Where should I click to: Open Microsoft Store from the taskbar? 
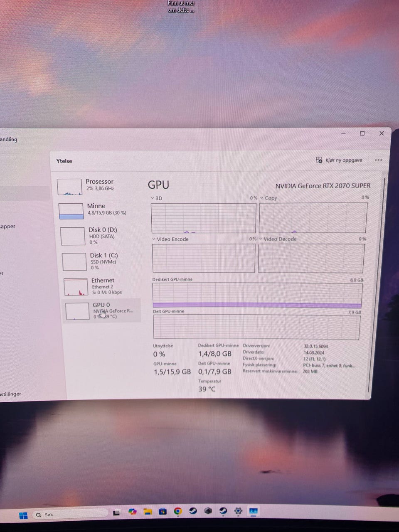(x=163, y=511)
